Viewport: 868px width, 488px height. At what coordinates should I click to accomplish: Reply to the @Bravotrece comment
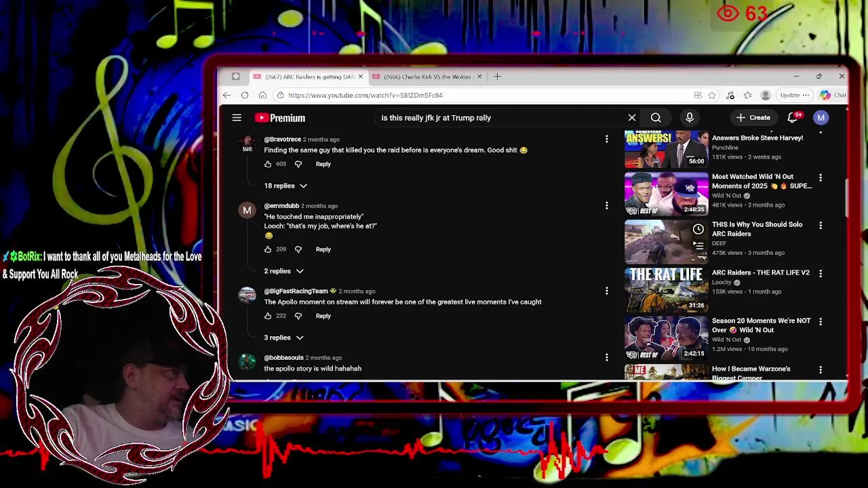tap(323, 164)
